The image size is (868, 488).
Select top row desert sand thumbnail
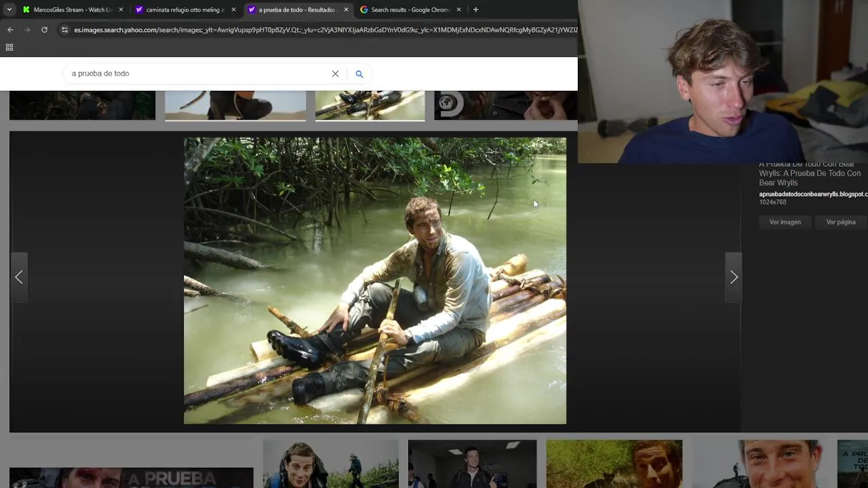pos(235,105)
